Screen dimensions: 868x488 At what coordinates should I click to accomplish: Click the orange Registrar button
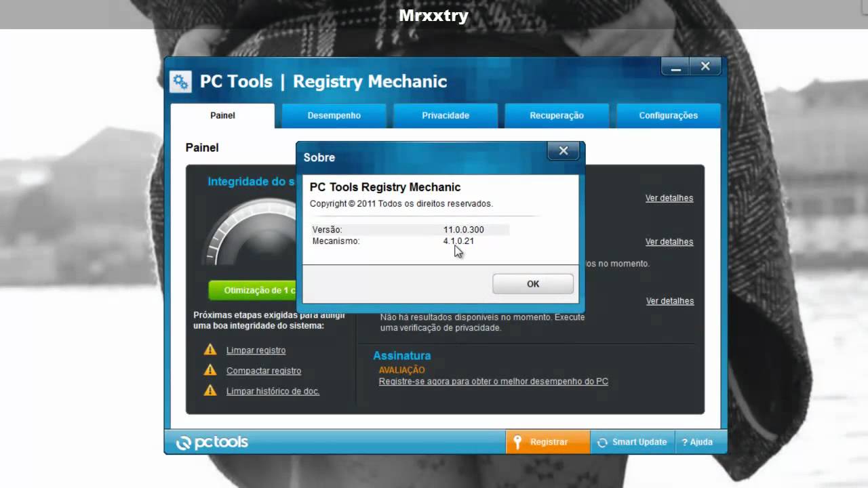click(548, 442)
